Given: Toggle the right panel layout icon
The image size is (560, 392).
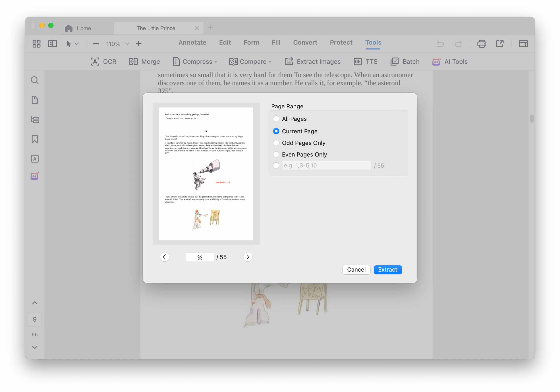Looking at the screenshot, I should click(x=523, y=44).
